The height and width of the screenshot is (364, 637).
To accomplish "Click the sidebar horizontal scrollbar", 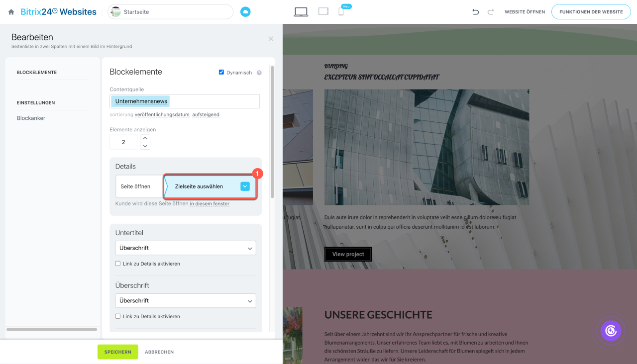I will [52, 329].
